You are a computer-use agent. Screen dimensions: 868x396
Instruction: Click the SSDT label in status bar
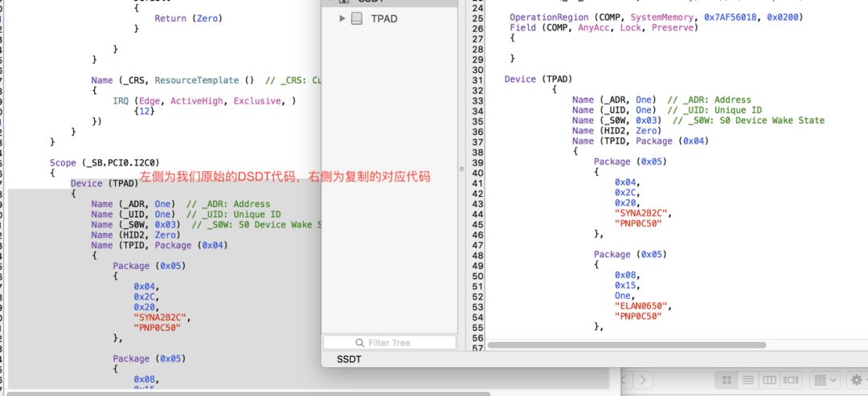coord(349,359)
